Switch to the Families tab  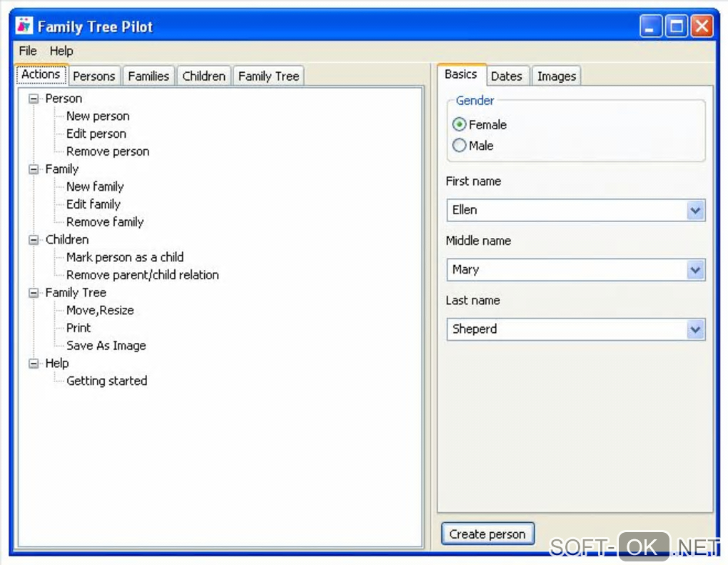[148, 76]
